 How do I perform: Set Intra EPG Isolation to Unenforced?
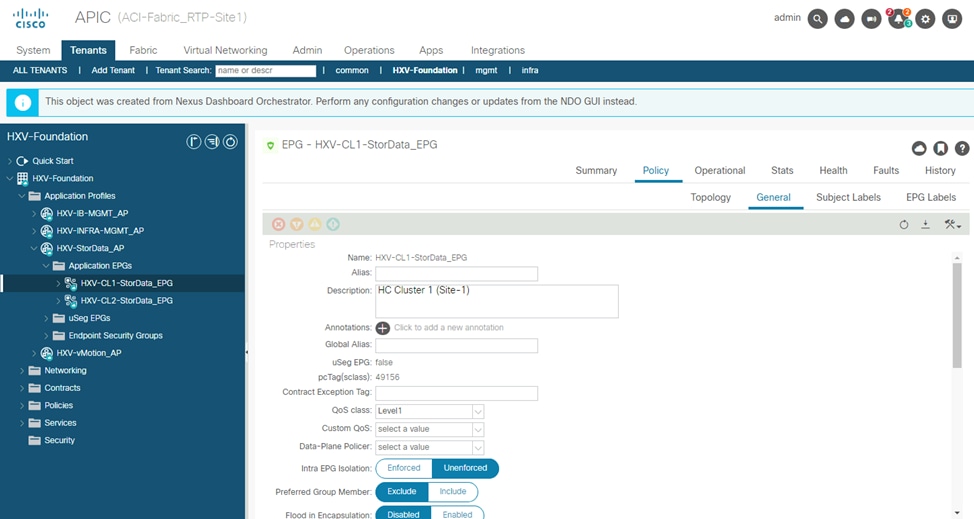click(465, 468)
